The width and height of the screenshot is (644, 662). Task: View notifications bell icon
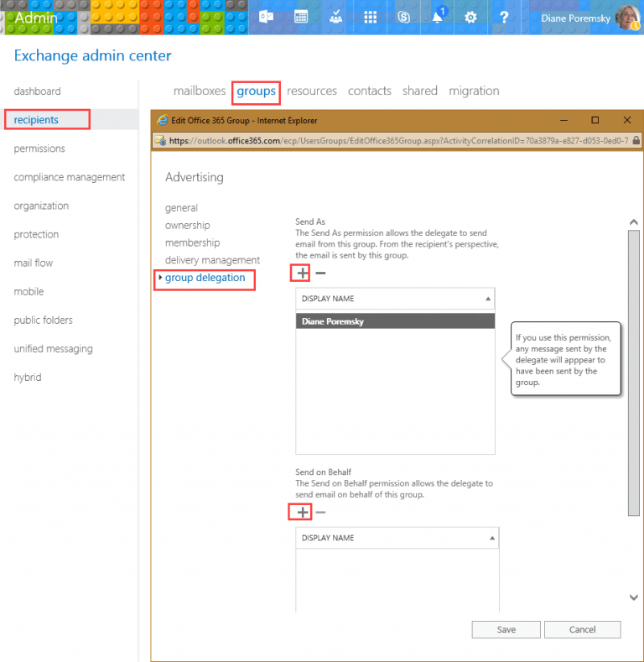click(x=438, y=17)
